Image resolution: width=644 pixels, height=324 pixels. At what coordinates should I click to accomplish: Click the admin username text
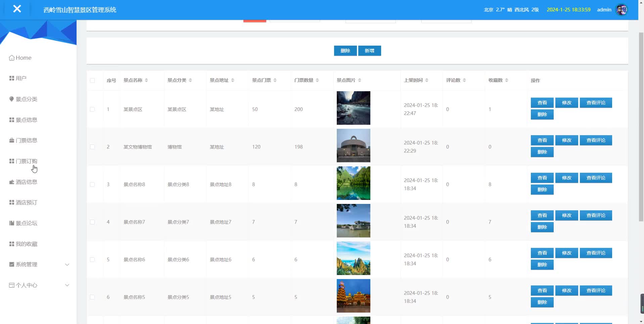pos(604,10)
